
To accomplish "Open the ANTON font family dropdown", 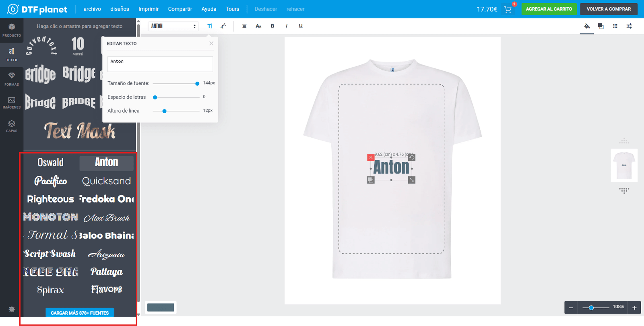I will coord(173,26).
